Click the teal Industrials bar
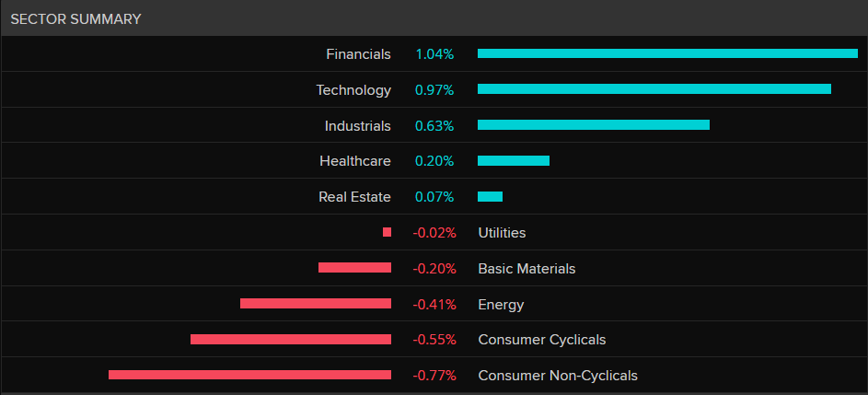Viewport: 868px width, 395px height. [x=593, y=124]
